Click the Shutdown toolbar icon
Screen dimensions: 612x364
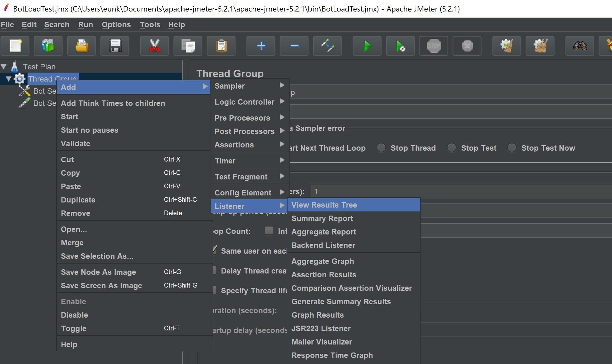coord(467,46)
